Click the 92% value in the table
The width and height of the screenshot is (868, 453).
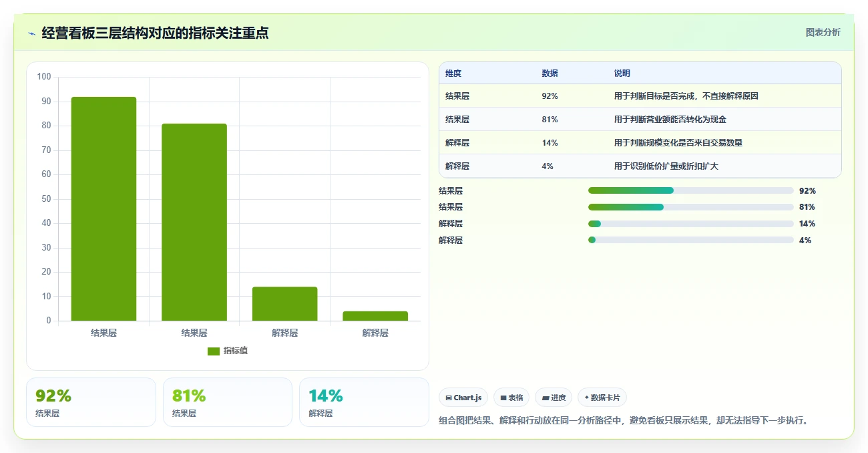coord(550,96)
